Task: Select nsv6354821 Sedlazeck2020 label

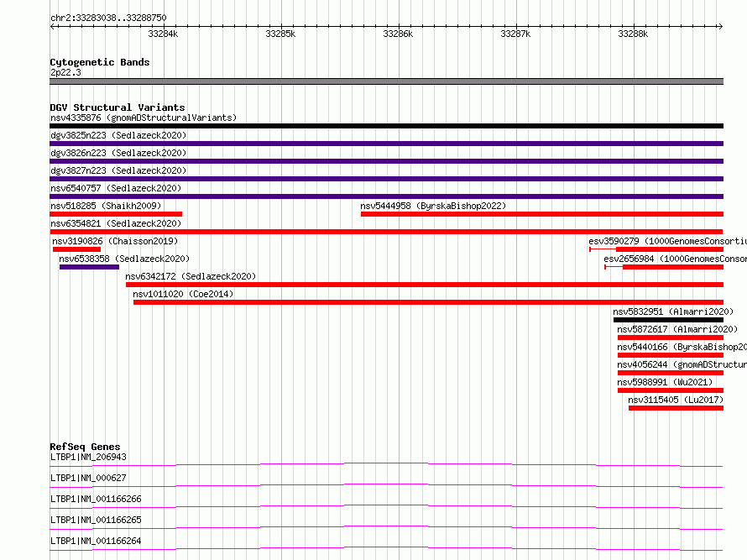Action: pos(116,223)
